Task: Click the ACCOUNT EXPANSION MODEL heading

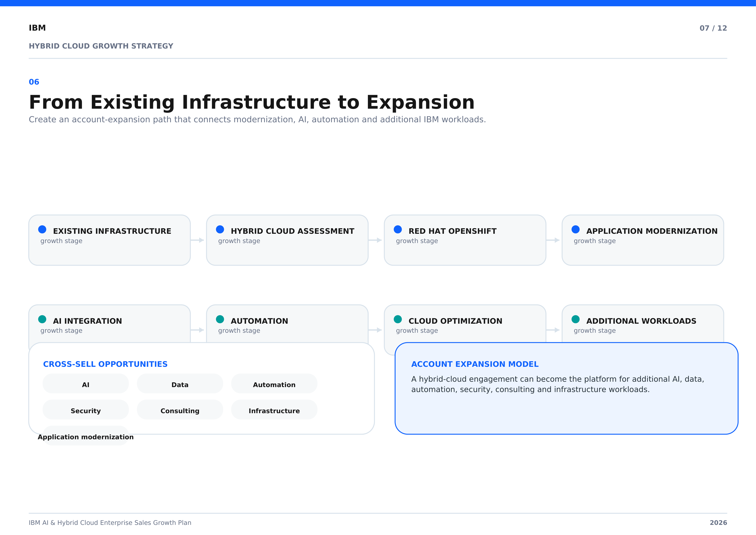Action: (x=475, y=364)
